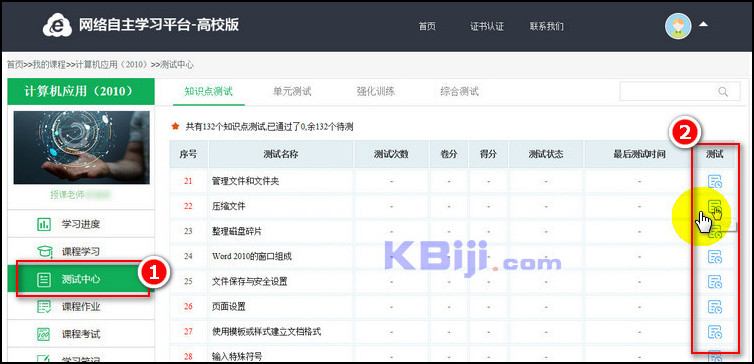Launch test icon for 文件保存与安全设置
The height and width of the screenshot is (364, 754).
pos(715,282)
